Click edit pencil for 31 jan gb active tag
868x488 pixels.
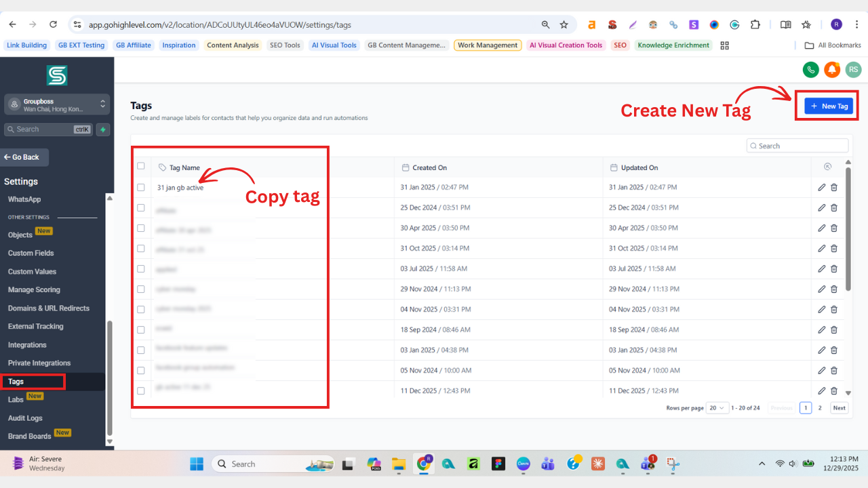coord(822,188)
